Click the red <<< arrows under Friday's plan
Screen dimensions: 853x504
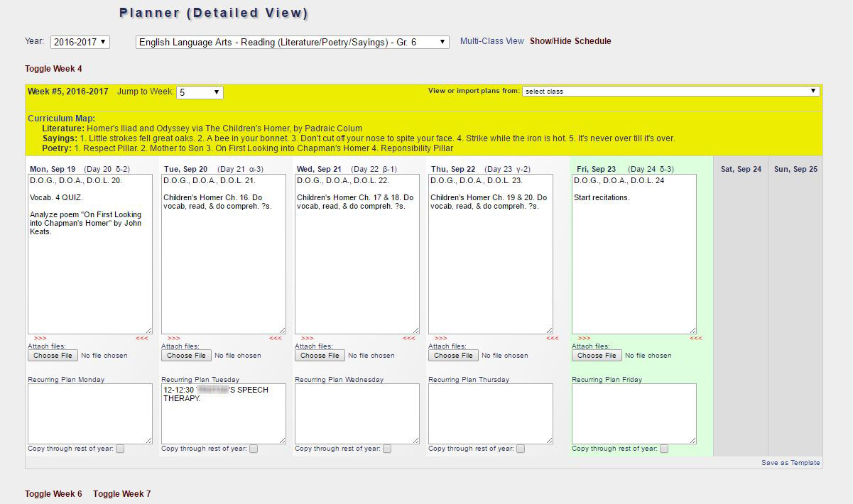pos(695,339)
